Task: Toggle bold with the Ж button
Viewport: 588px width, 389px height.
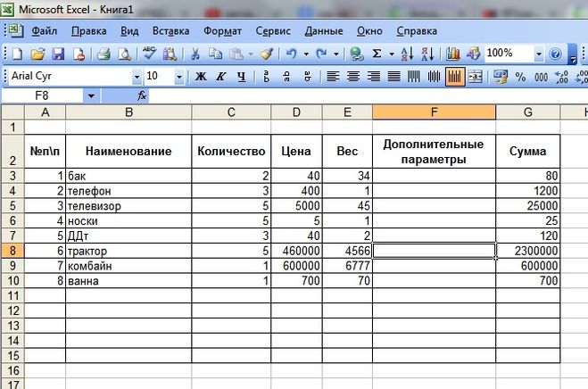Action: pos(201,77)
